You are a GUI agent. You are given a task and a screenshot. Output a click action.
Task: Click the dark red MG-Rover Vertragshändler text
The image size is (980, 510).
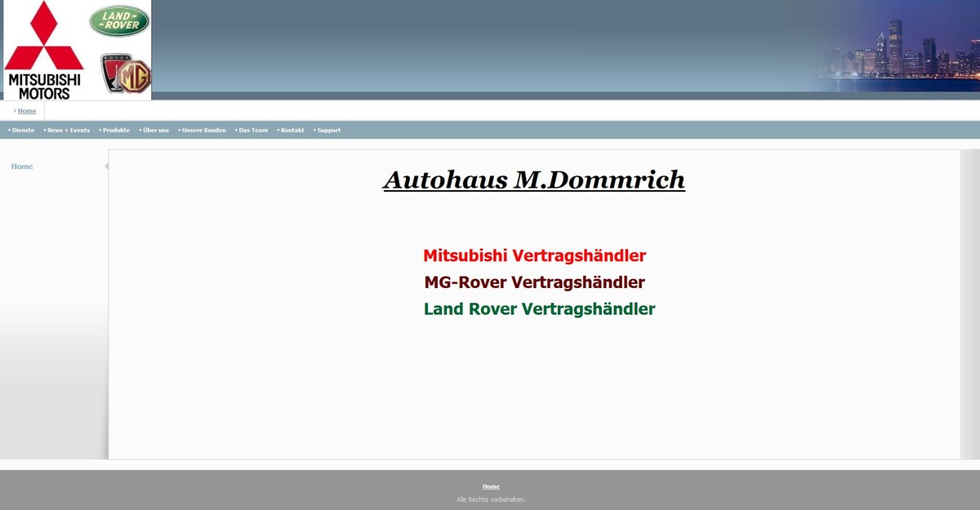pos(534,282)
